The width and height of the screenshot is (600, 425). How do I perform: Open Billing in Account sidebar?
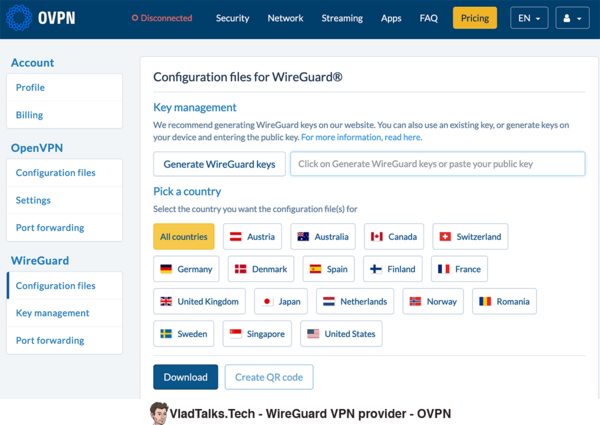64,115
